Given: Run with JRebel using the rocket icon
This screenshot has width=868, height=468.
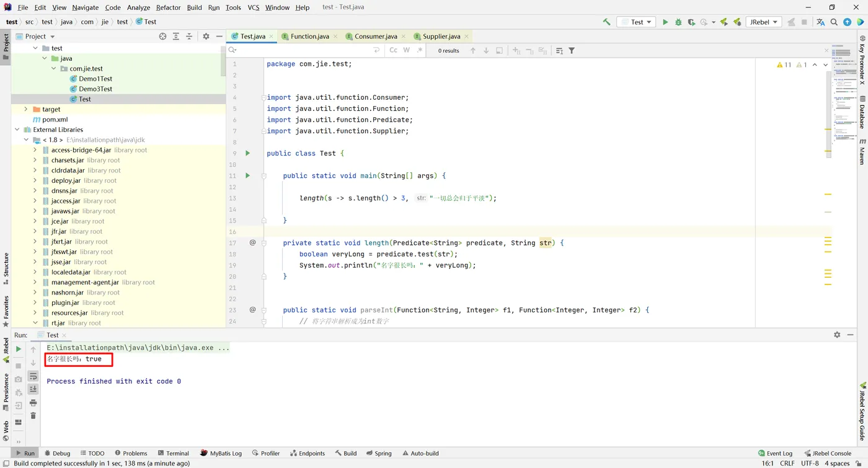Looking at the screenshot, I should point(724,22).
